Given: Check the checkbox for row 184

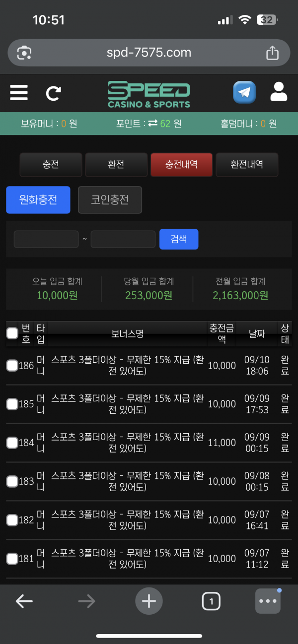Looking at the screenshot, I should [12, 443].
